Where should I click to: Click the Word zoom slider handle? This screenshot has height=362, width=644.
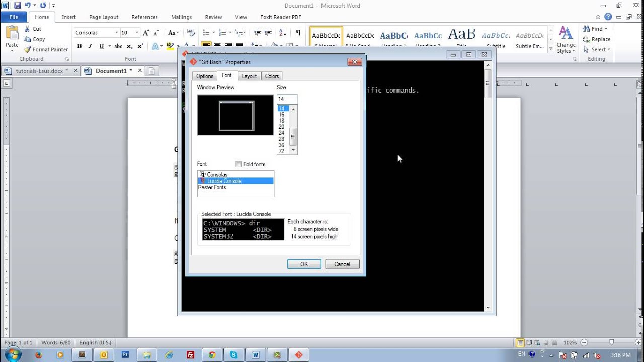[612, 342]
